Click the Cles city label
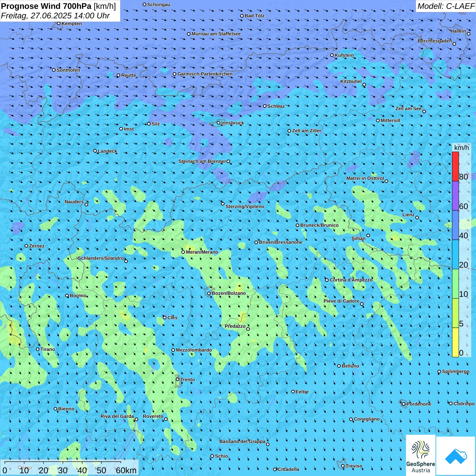 point(172,318)
